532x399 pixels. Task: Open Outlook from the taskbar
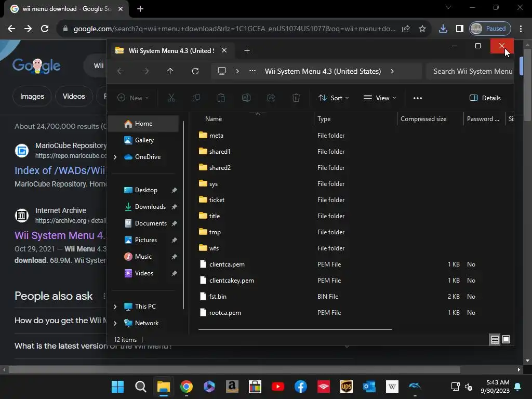tap(369, 387)
